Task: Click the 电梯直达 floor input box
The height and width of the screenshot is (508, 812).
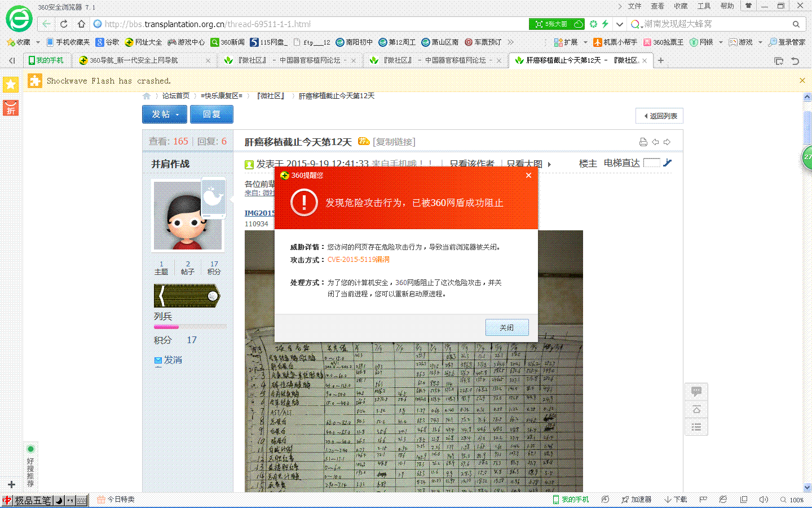Action: [652, 163]
